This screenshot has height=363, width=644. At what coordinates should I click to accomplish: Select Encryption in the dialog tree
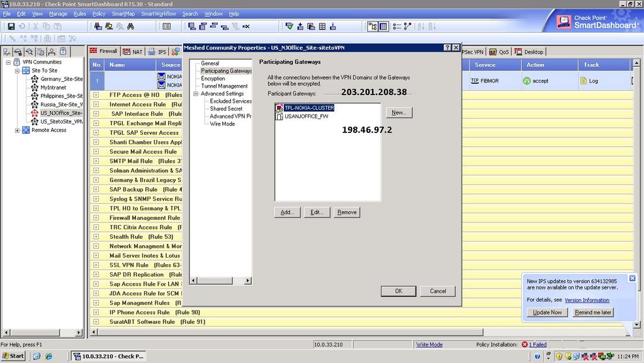pos(213,79)
